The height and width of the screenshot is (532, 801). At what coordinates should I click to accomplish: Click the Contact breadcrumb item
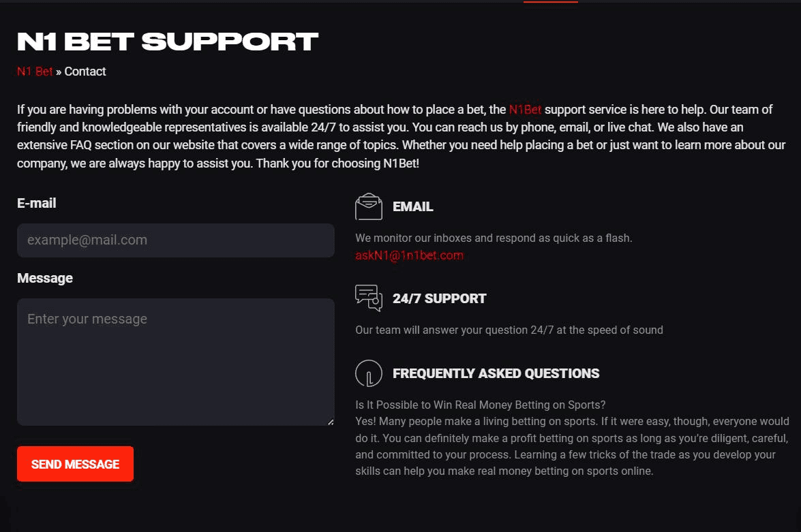click(x=85, y=72)
